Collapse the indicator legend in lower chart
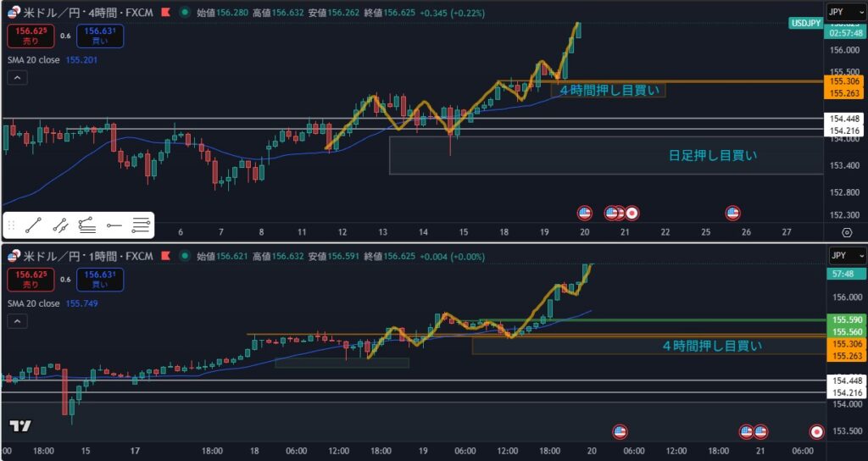 click(19, 320)
